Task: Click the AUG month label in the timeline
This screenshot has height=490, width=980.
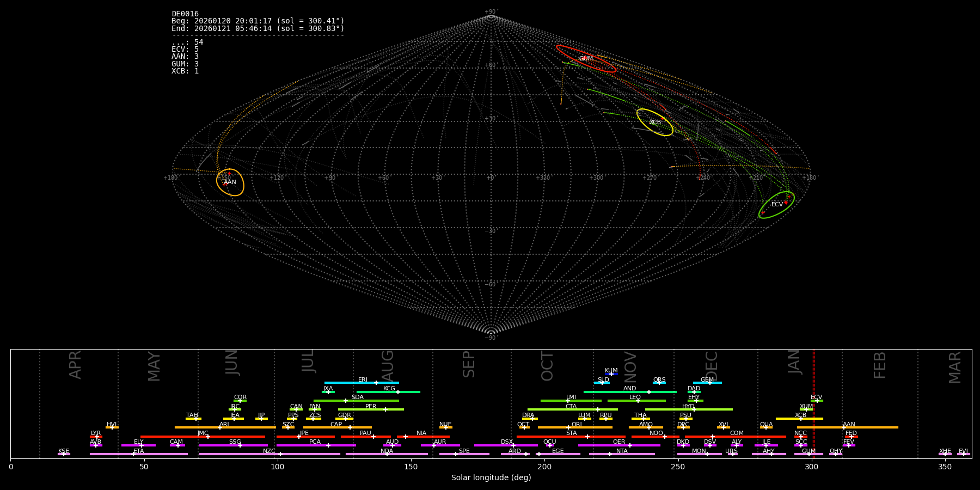Action: tap(388, 366)
